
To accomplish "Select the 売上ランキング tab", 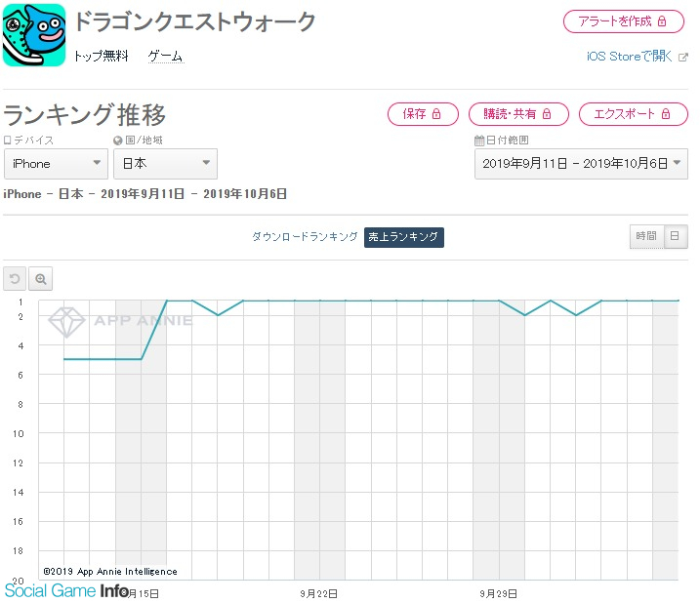I will [x=404, y=237].
